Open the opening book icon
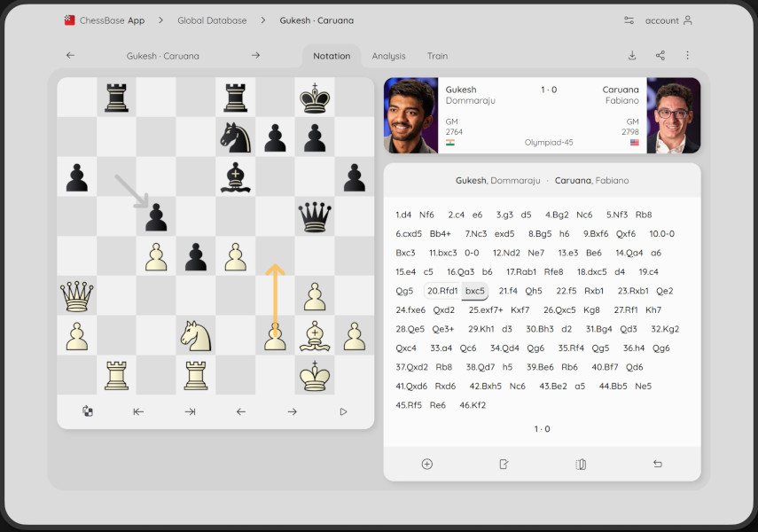Image resolution: width=758 pixels, height=532 pixels. (x=581, y=463)
